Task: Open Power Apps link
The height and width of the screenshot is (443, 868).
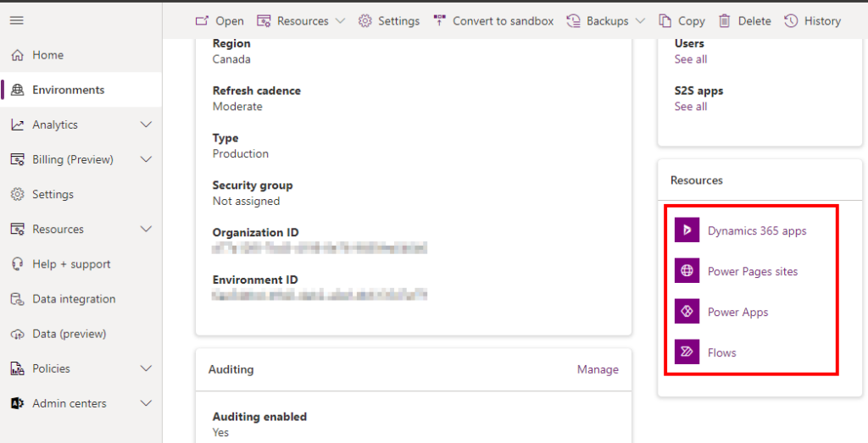Action: [738, 312]
